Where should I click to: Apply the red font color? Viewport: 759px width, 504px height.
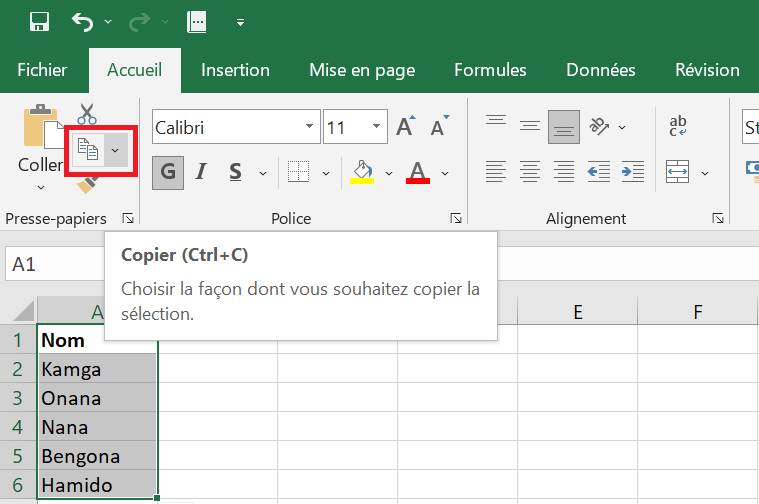[x=418, y=172]
